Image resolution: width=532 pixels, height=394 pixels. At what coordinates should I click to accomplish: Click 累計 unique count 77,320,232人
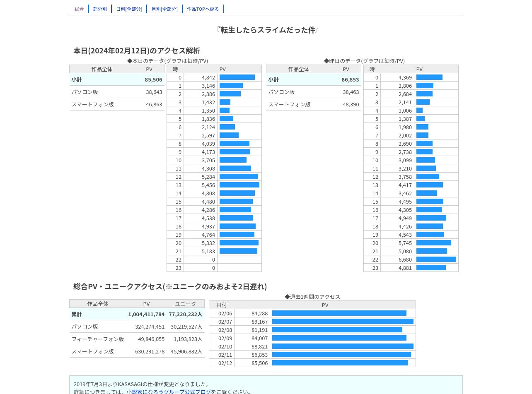tap(186, 314)
